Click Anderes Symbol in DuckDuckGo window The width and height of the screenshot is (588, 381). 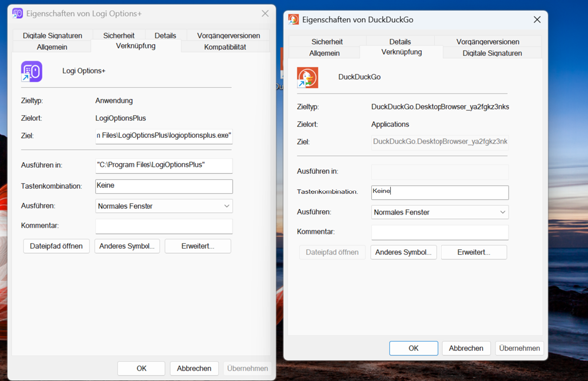403,252
